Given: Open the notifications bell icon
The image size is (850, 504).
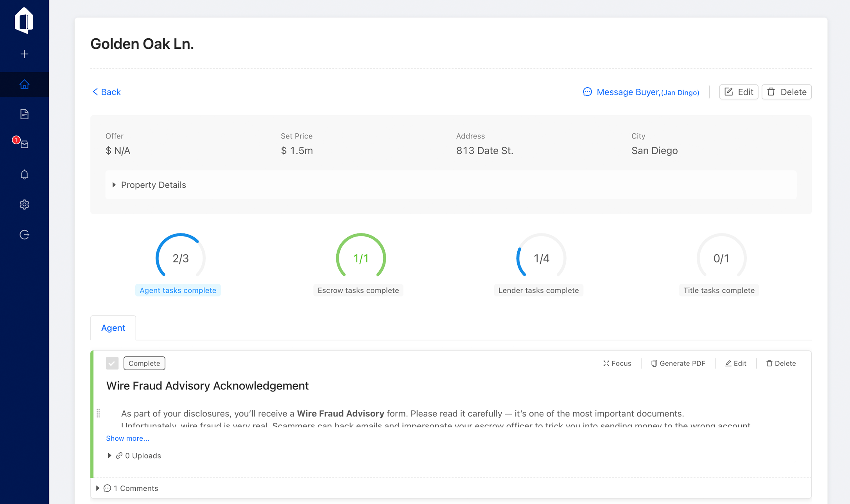Looking at the screenshot, I should point(24,174).
